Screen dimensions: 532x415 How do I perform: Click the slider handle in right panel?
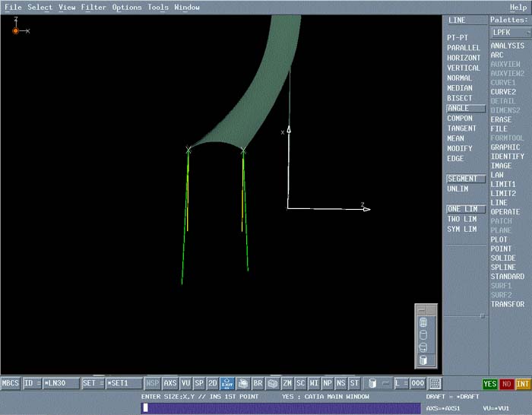[481, 315]
